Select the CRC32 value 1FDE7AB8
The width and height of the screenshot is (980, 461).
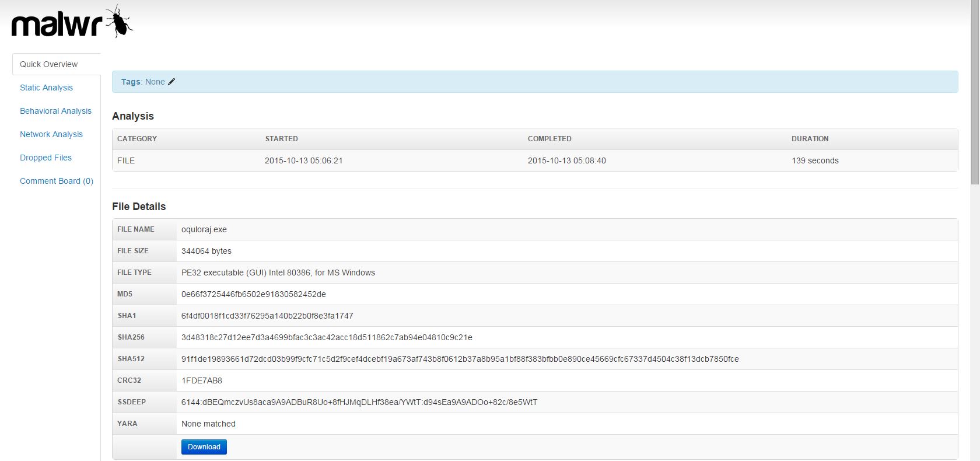[202, 380]
